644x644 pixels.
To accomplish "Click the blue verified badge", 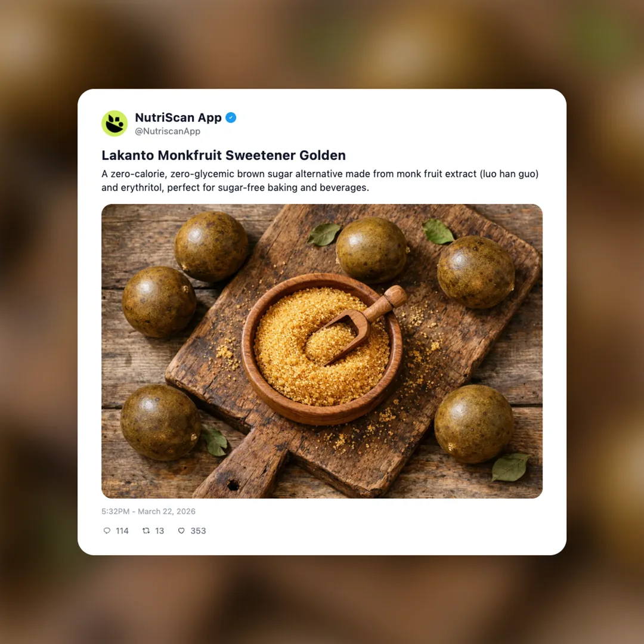I will (x=231, y=117).
